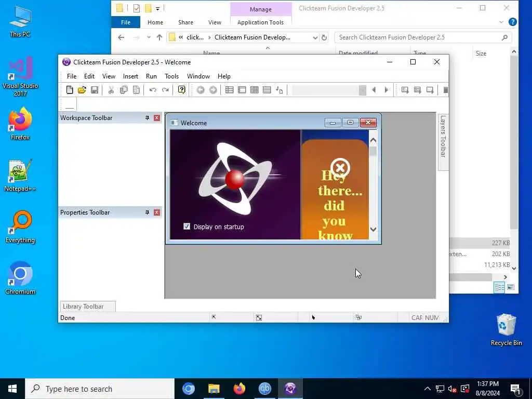Open the Run menu in Fusion
532x399 pixels.
pos(151,76)
